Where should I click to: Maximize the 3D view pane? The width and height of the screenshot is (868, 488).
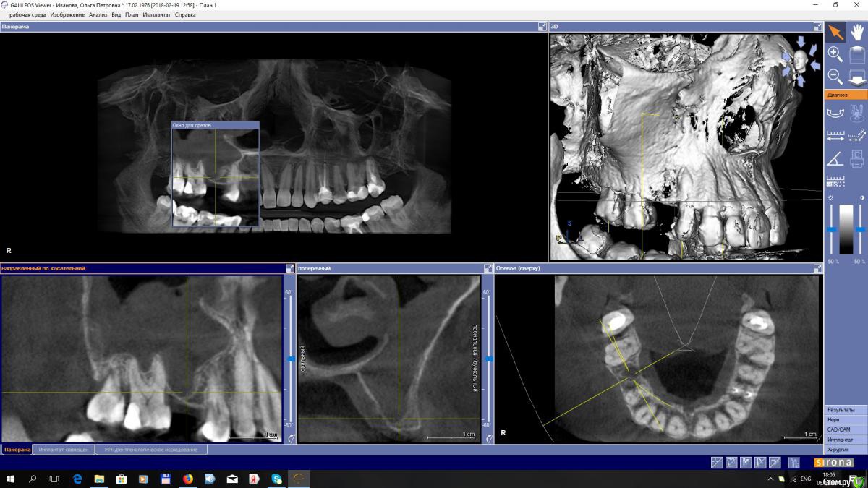pyautogui.click(x=817, y=27)
